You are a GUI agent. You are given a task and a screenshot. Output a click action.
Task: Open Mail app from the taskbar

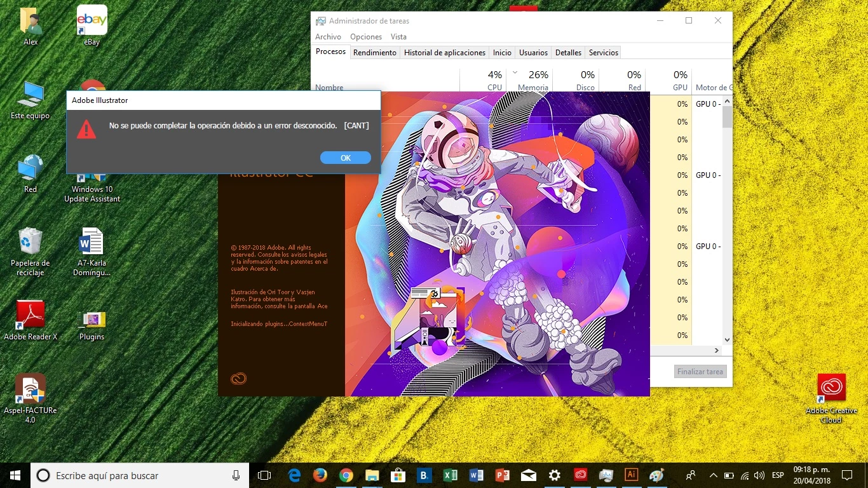528,475
